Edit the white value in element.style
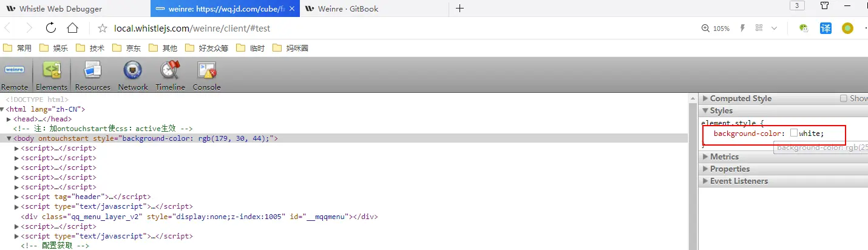 [x=809, y=133]
